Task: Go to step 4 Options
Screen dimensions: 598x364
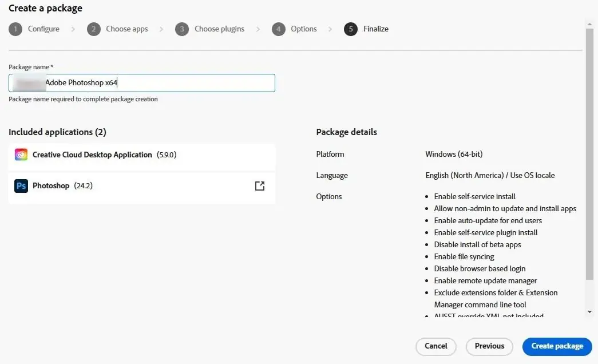Action: pyautogui.click(x=294, y=29)
